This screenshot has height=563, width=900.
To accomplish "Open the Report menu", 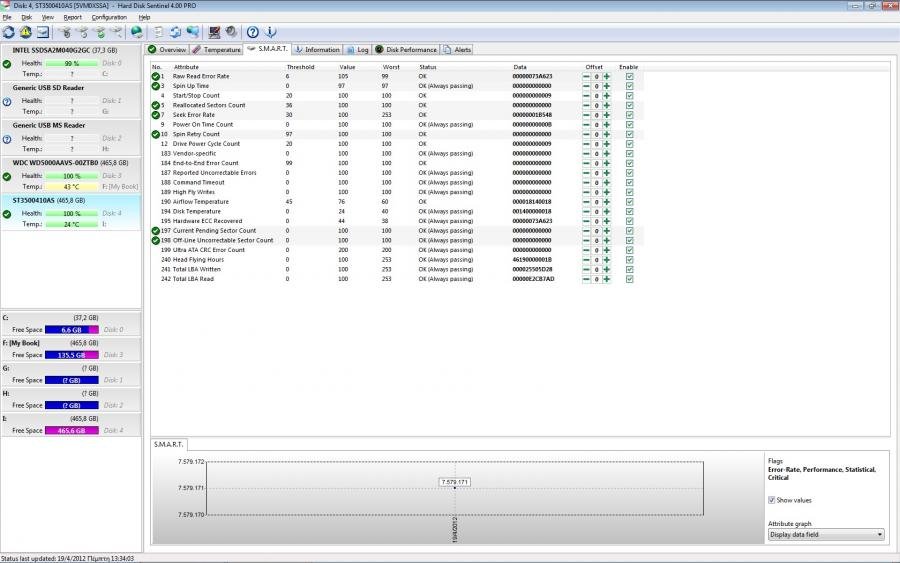I will (x=72, y=17).
